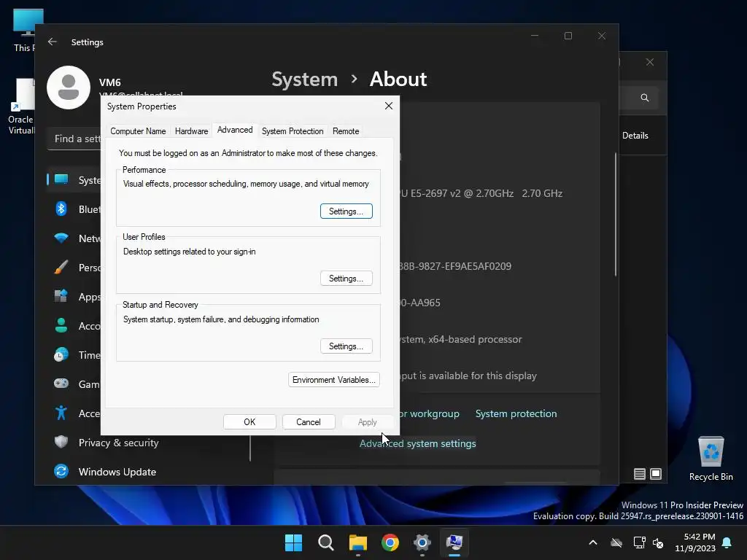Confirm System Properties with OK

pos(249,422)
